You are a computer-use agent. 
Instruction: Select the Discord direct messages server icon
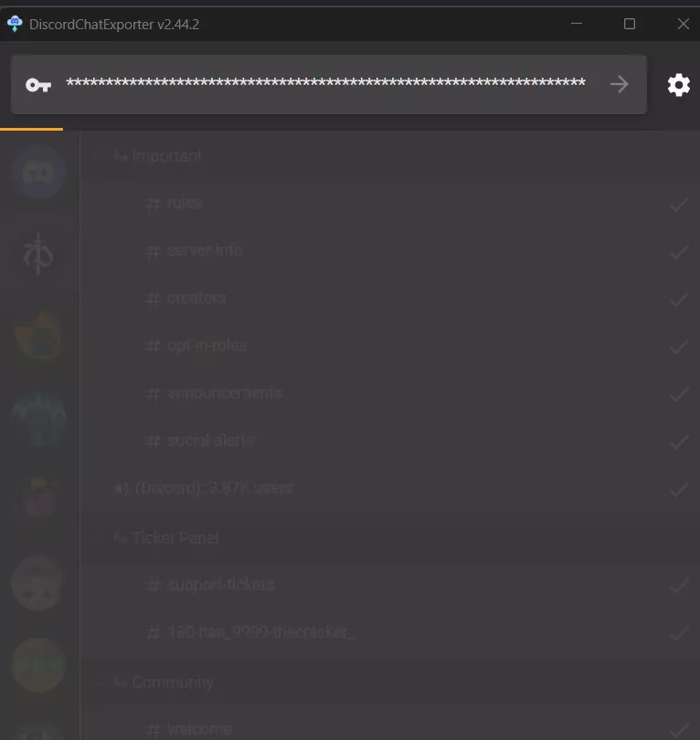38,172
